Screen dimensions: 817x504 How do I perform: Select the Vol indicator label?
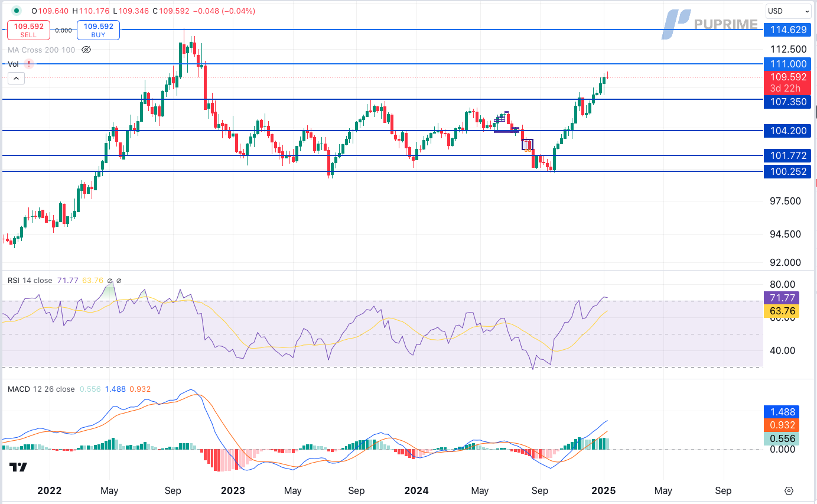click(13, 64)
